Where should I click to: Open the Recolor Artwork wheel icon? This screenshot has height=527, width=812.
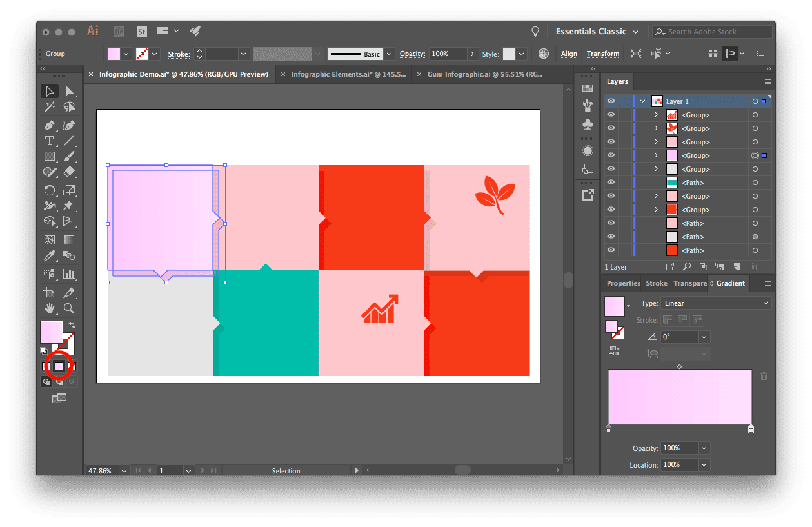(544, 54)
